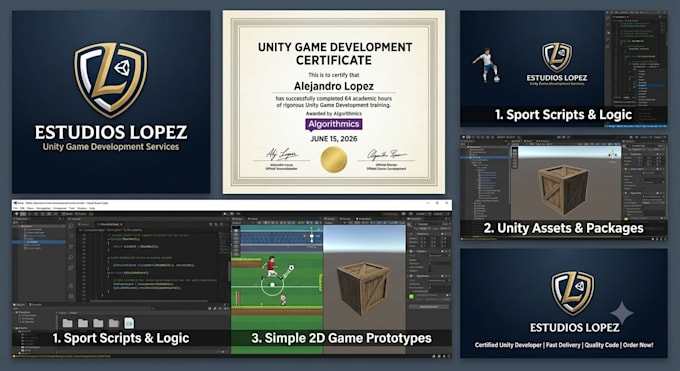Click 'Order Now!' text in bottom-right banner
680x371 pixels.
pos(638,345)
